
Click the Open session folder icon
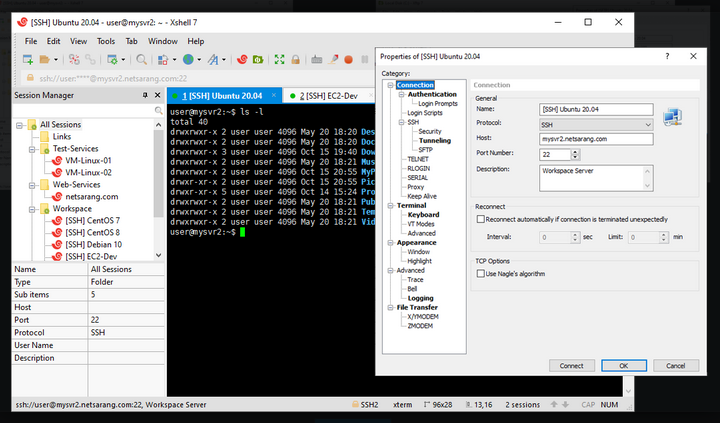tap(45, 59)
